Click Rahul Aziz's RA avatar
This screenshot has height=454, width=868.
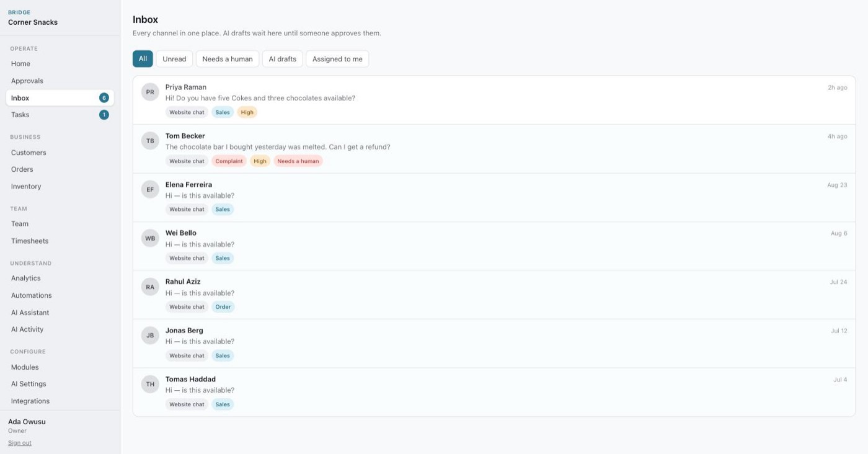150,287
